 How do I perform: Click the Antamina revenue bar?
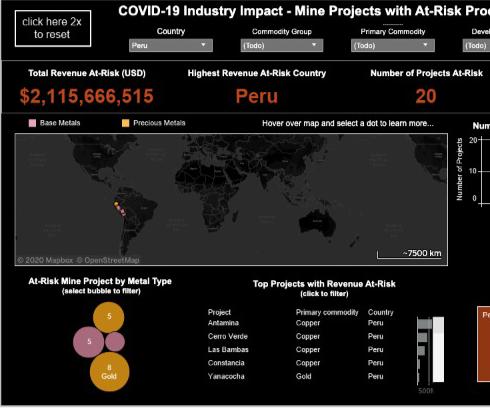[x=425, y=323]
